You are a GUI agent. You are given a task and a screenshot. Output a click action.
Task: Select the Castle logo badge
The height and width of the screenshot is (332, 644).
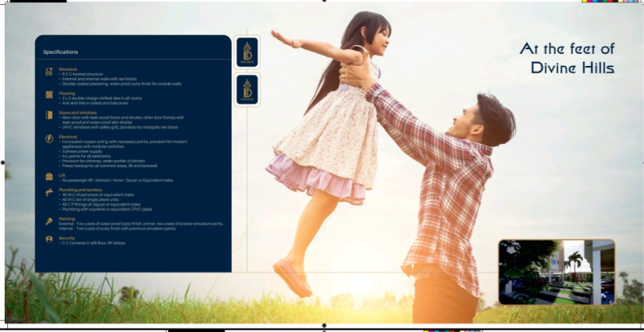[x=247, y=90]
